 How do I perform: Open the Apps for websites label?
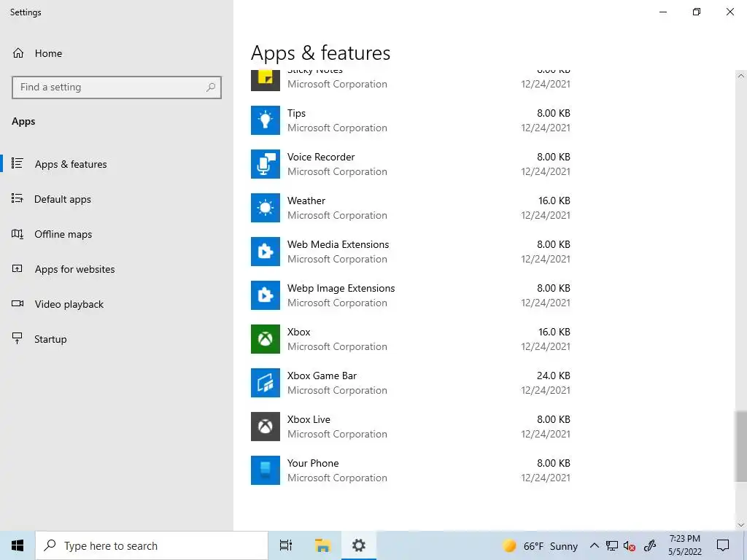pyautogui.click(x=75, y=269)
